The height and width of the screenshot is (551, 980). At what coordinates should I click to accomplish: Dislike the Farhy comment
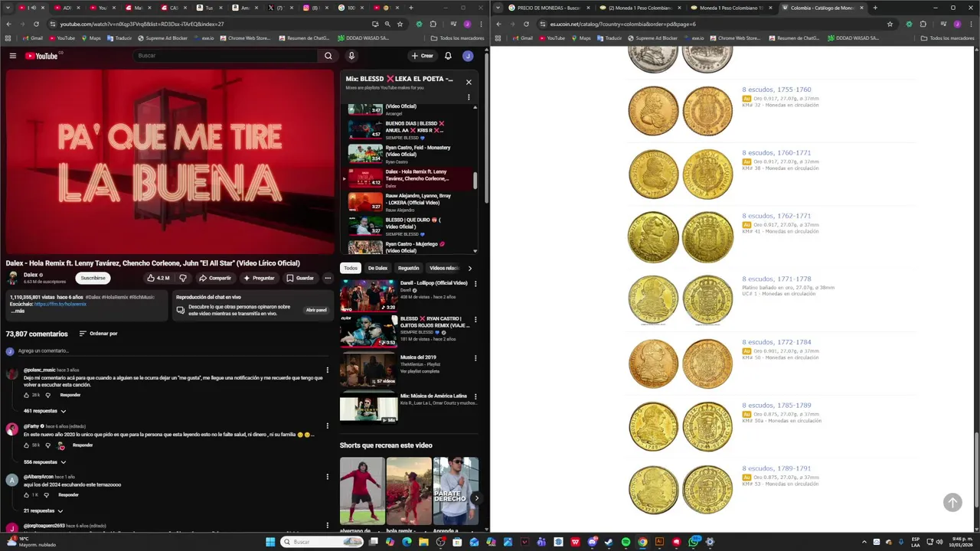coord(47,445)
